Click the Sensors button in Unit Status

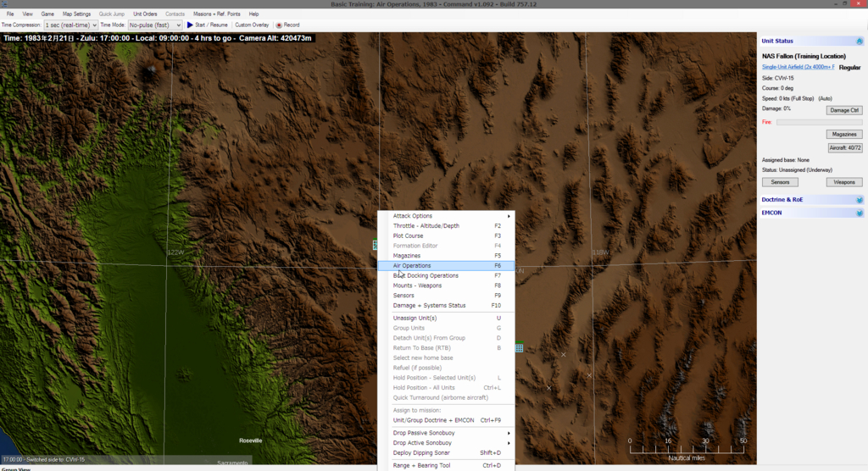(x=780, y=182)
